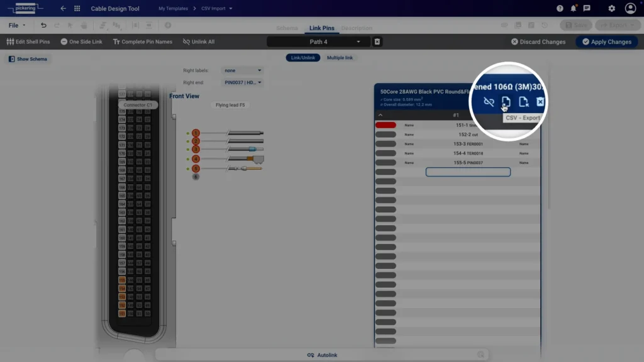Image resolution: width=644 pixels, height=362 pixels.
Task: Open the Path 4 dropdown
Action: (319, 41)
